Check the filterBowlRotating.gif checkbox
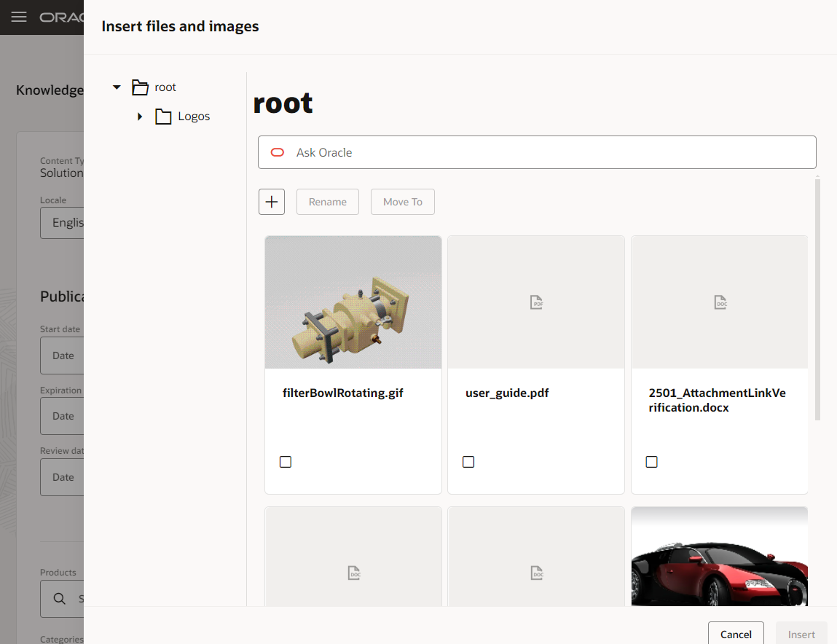 (x=286, y=462)
